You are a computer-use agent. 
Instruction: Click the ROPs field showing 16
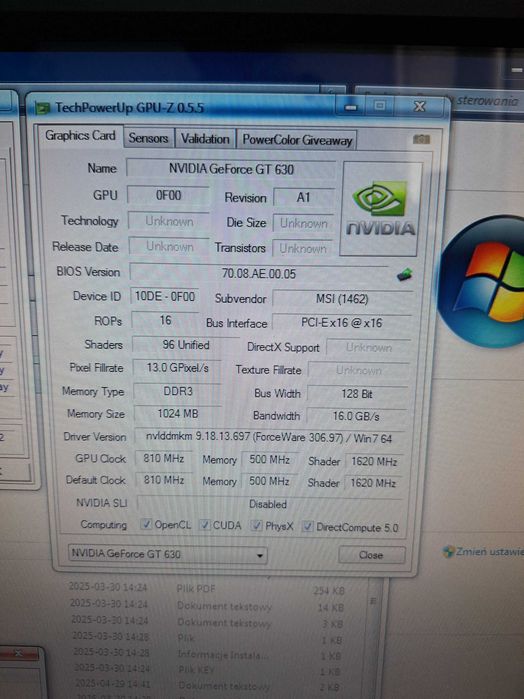165,321
